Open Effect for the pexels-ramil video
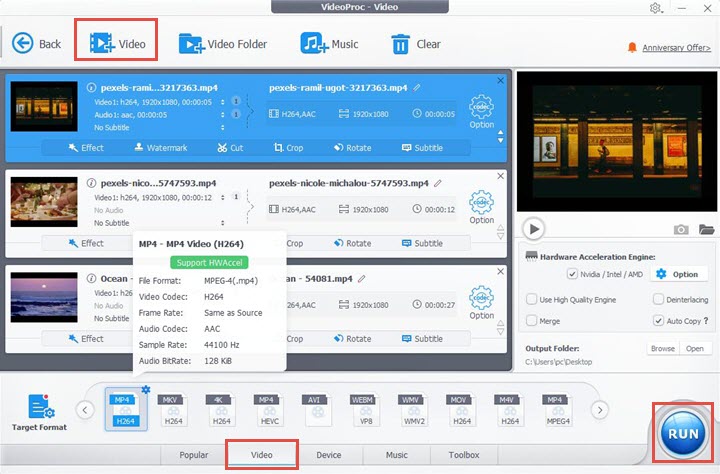This screenshot has height=474, width=720. coord(86,148)
